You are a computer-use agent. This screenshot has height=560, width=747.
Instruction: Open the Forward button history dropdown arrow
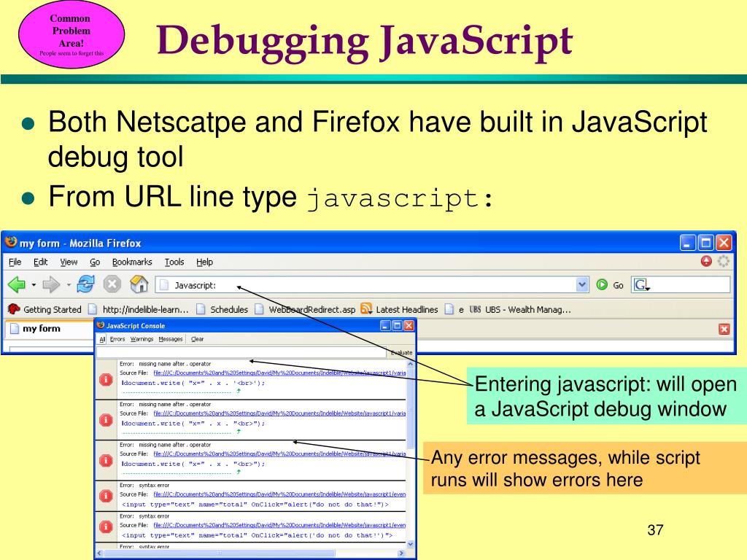click(x=69, y=285)
